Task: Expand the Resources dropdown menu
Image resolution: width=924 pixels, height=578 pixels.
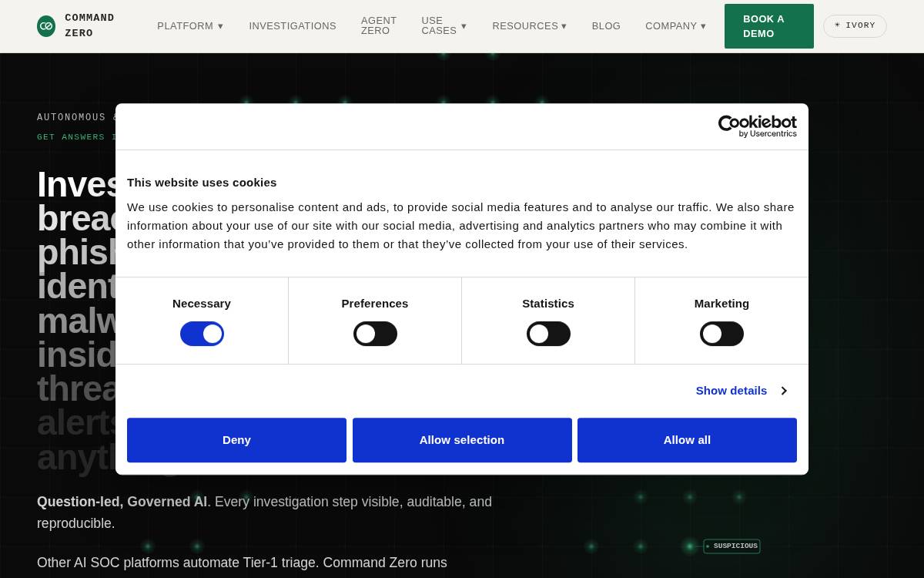Action: 530,26
